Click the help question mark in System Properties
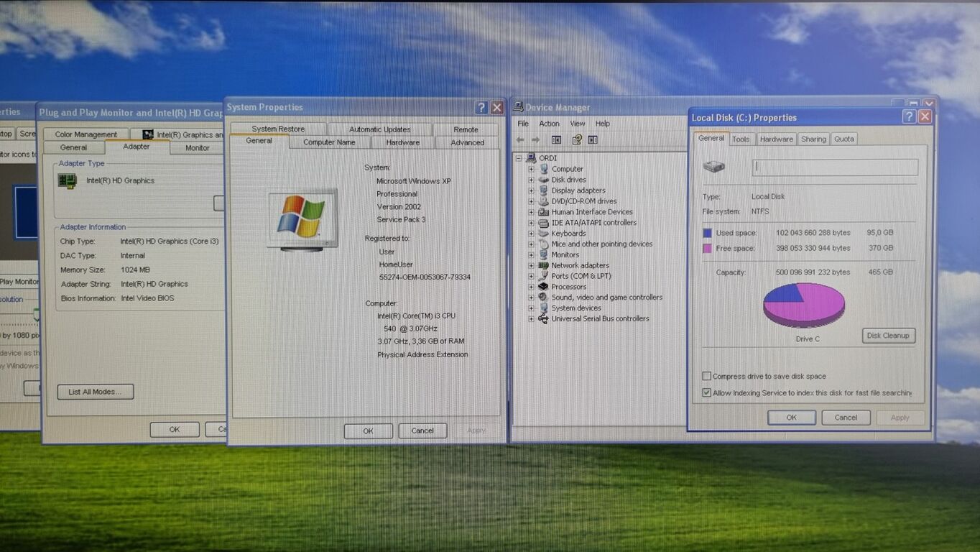Image resolution: width=980 pixels, height=552 pixels. [481, 108]
